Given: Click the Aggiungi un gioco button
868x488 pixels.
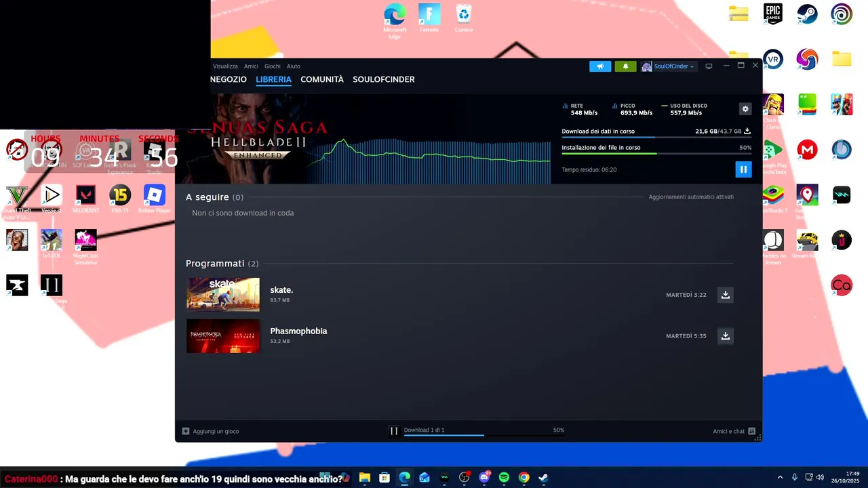Looking at the screenshot, I should coord(210,431).
